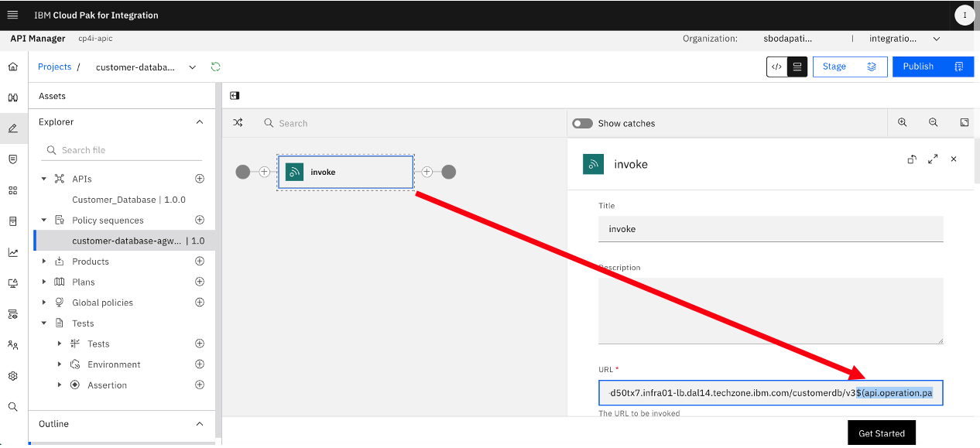The image size is (980, 448).
Task: Open the project name dropdown
Action: [193, 67]
